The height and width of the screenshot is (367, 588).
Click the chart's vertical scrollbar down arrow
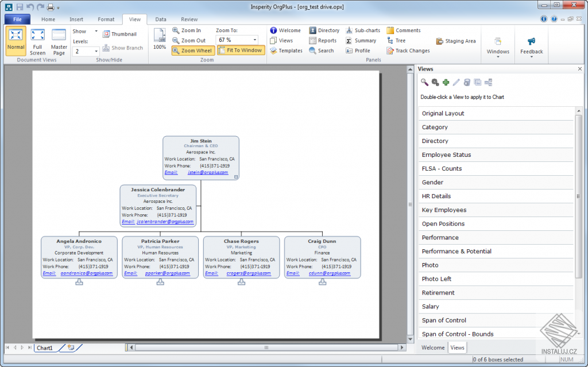coord(410,339)
